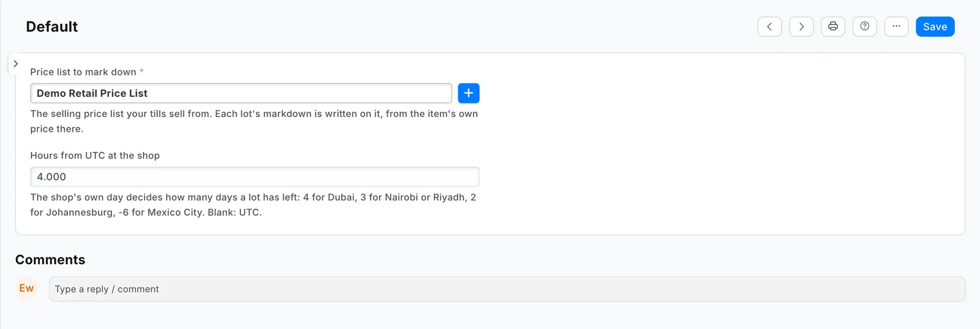Click the help text about selling price list
The image size is (980, 329).
click(x=254, y=121)
